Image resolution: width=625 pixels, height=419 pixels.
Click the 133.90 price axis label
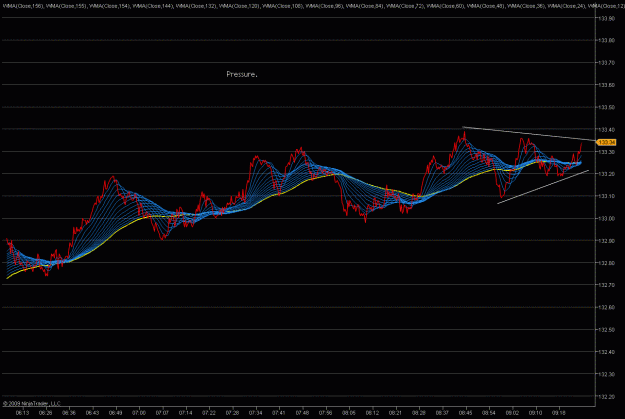(x=607, y=18)
